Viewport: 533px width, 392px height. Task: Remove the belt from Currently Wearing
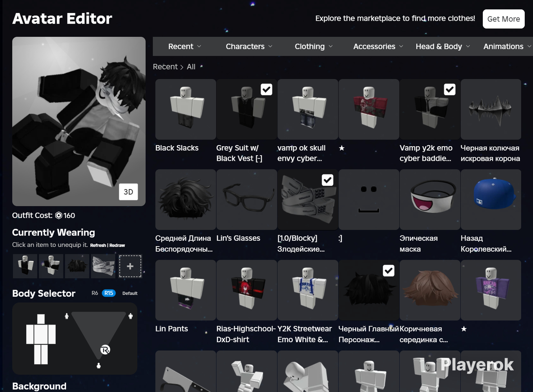point(104,266)
